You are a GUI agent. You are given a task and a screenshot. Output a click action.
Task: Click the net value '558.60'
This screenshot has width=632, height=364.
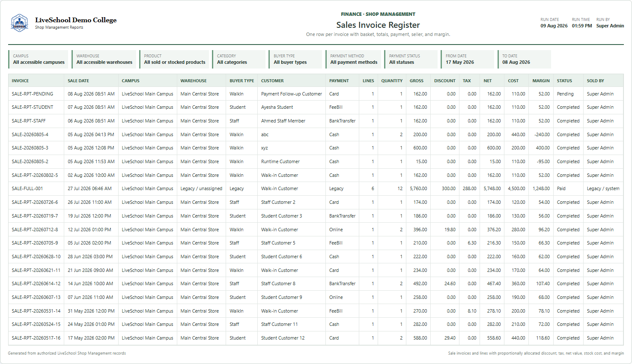494,338
